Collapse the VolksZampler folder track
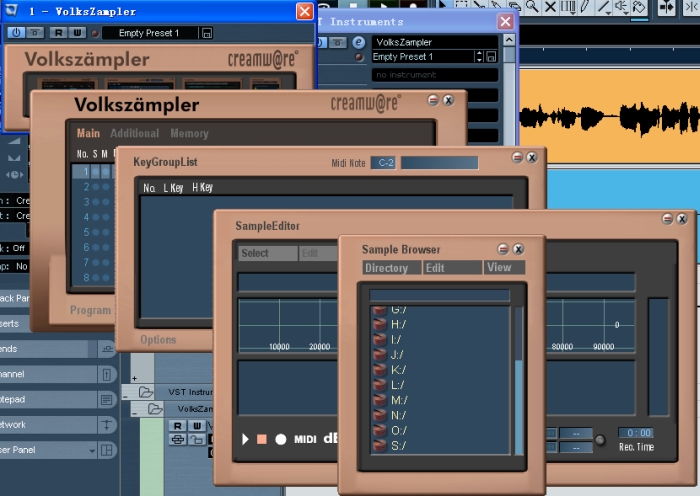This screenshot has width=700, height=496. pos(134,413)
